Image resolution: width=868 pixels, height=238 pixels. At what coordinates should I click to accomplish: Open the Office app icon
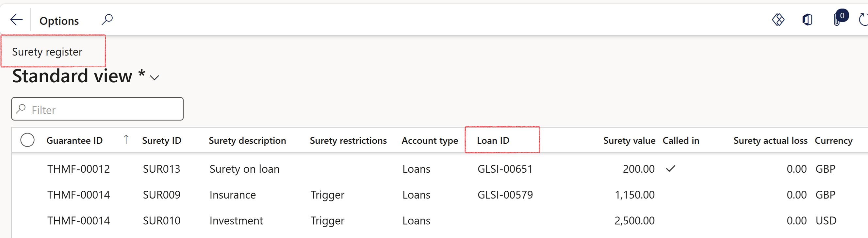coord(807,20)
